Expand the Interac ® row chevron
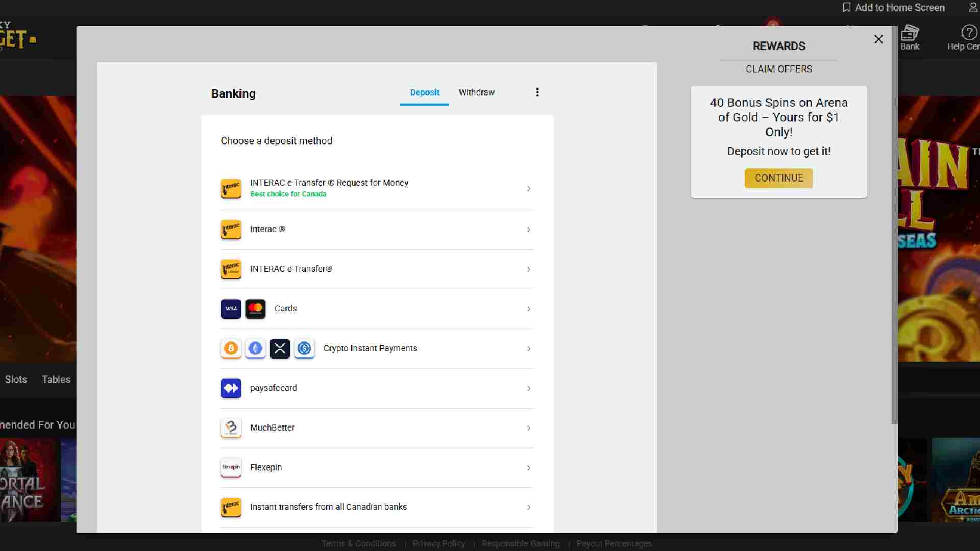980x551 pixels. [x=529, y=230]
